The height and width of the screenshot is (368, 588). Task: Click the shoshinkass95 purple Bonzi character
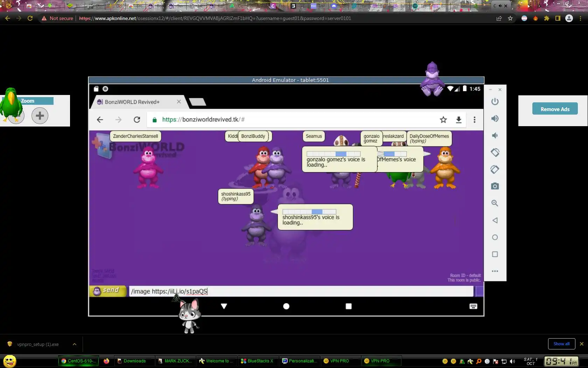257,225
